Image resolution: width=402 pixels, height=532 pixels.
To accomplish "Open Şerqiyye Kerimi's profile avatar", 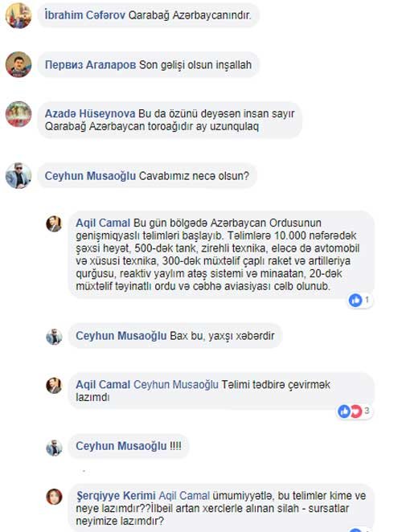I will (54, 497).
